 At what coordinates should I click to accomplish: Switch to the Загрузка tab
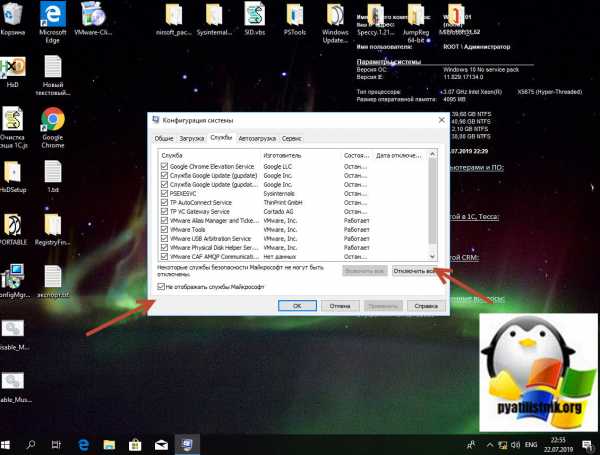click(x=192, y=139)
